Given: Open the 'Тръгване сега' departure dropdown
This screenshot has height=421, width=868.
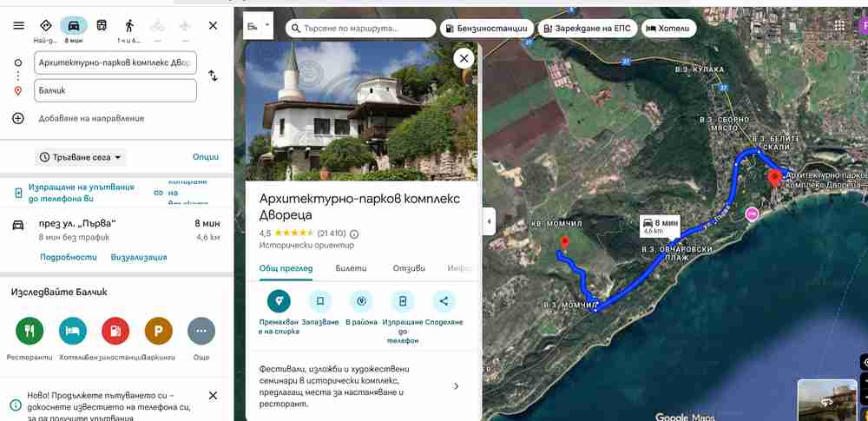Looking at the screenshot, I should click(x=81, y=157).
